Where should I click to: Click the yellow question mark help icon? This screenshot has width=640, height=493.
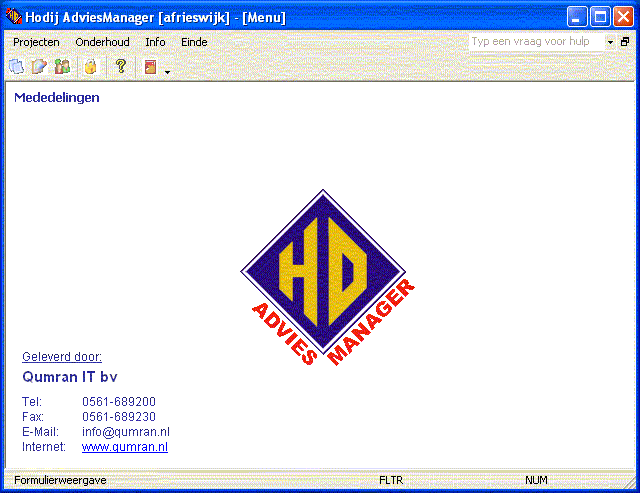coord(121,66)
